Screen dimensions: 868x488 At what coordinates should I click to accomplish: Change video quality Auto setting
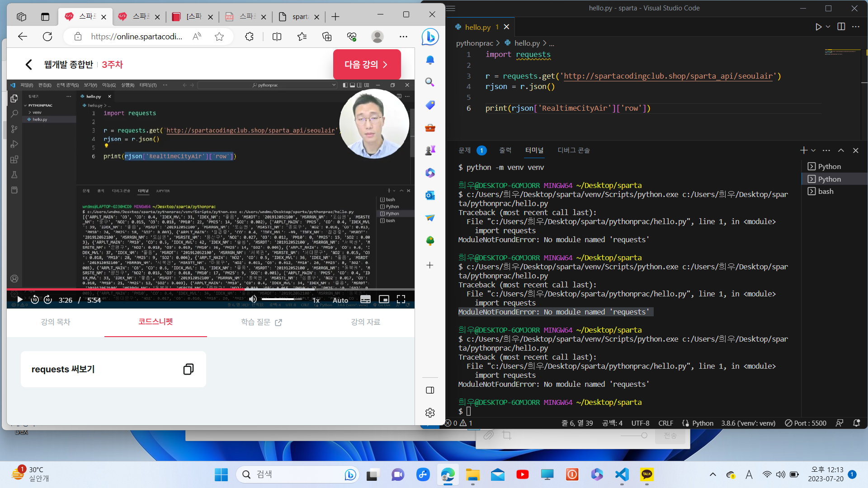tap(340, 300)
